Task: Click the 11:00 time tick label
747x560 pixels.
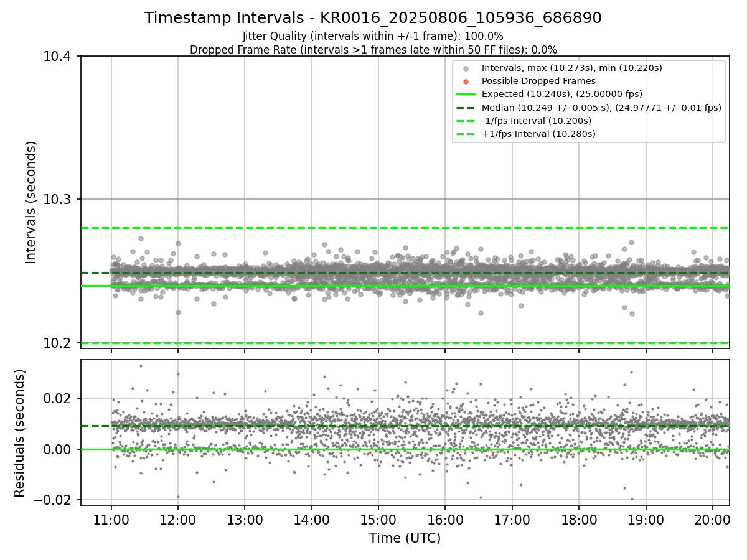Action: point(111,519)
